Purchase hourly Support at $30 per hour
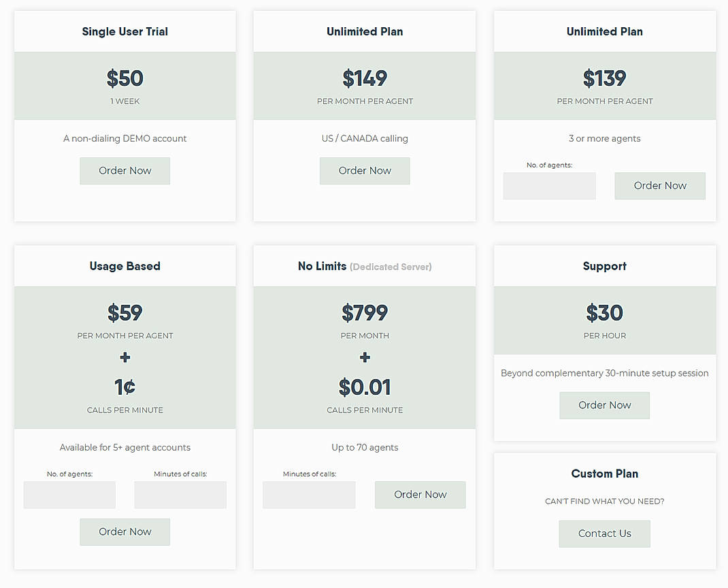Viewport: 728px width, 588px height. coord(604,405)
